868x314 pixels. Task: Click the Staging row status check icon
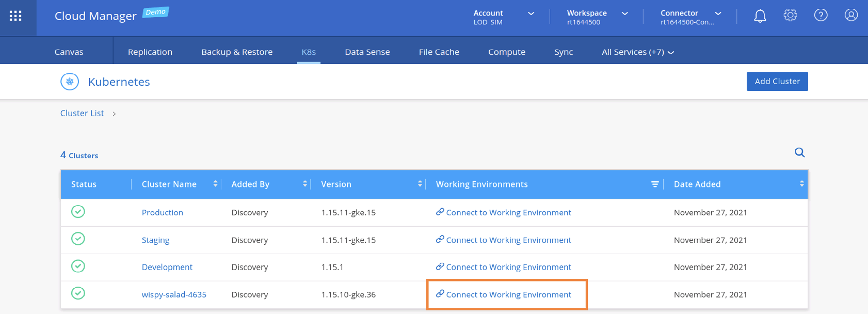coord(78,239)
